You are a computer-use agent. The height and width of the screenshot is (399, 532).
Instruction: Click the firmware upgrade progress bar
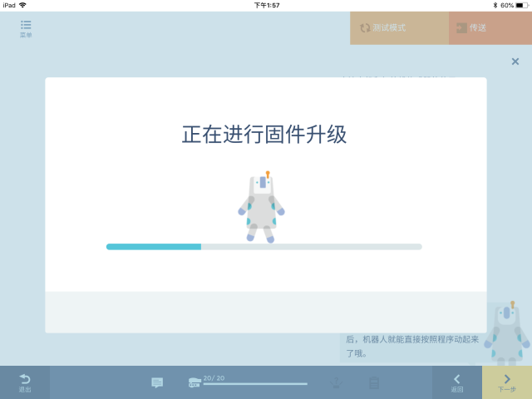pyautogui.click(x=264, y=247)
